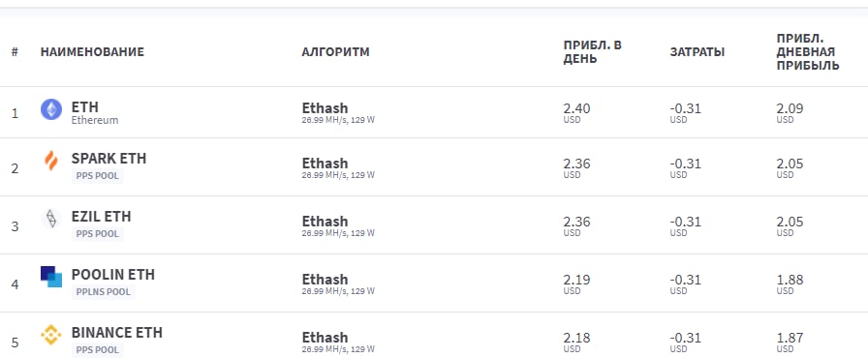
Task: Click the # rank column header
Action: point(15,52)
